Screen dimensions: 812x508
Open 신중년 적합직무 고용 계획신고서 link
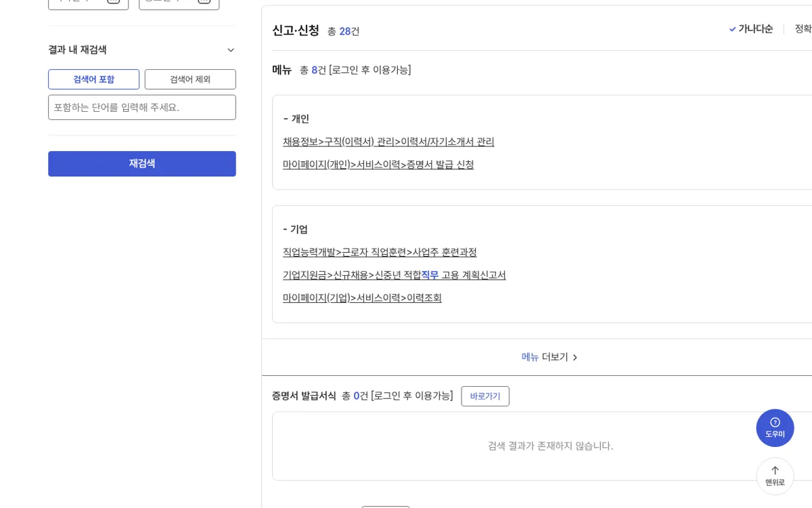394,275
